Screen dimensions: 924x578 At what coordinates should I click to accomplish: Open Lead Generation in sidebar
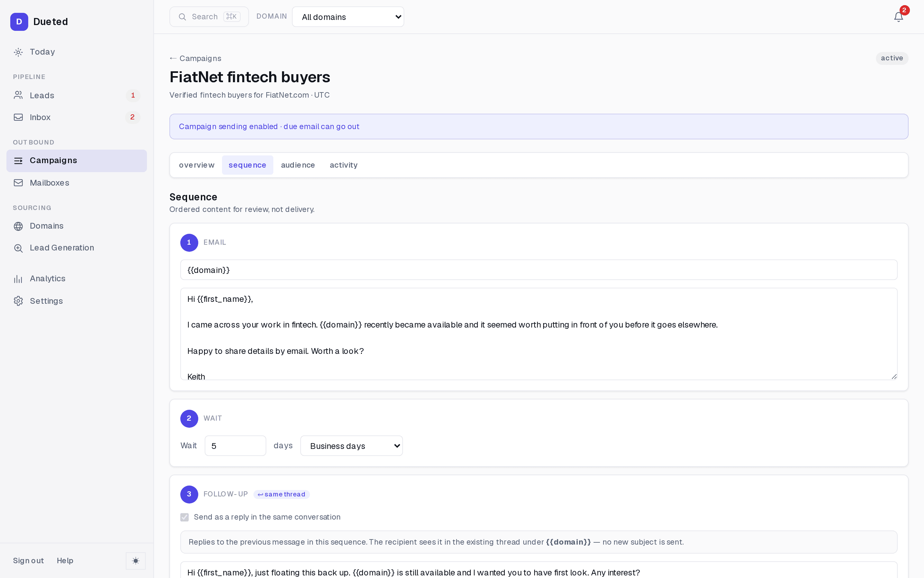click(76, 248)
